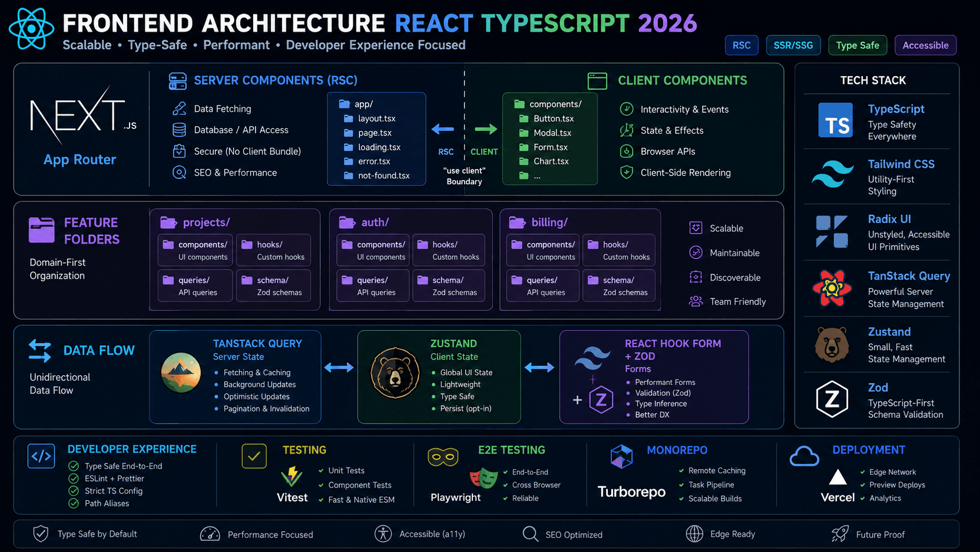Viewport: 980px width, 552px height.
Task: Click the Accessible badge in the header
Action: 925,45
